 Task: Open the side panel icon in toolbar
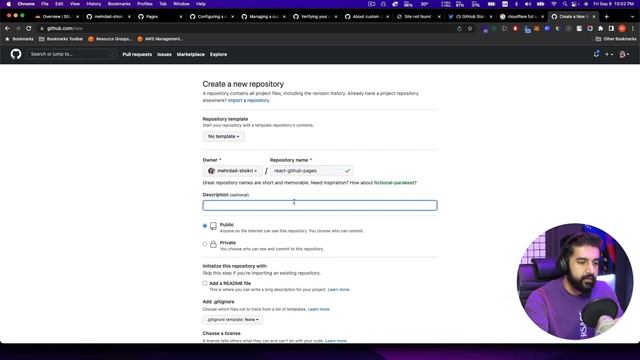click(611, 29)
